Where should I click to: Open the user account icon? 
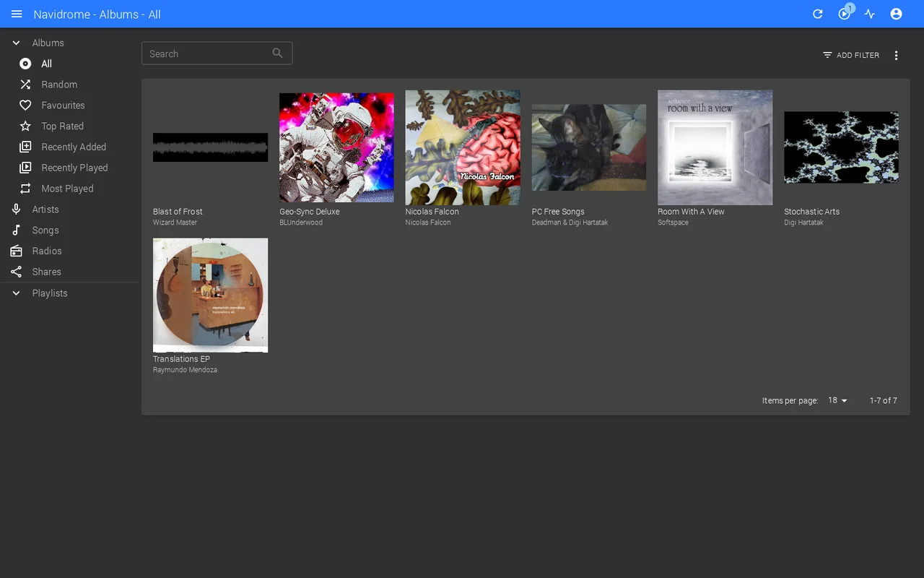(897, 14)
